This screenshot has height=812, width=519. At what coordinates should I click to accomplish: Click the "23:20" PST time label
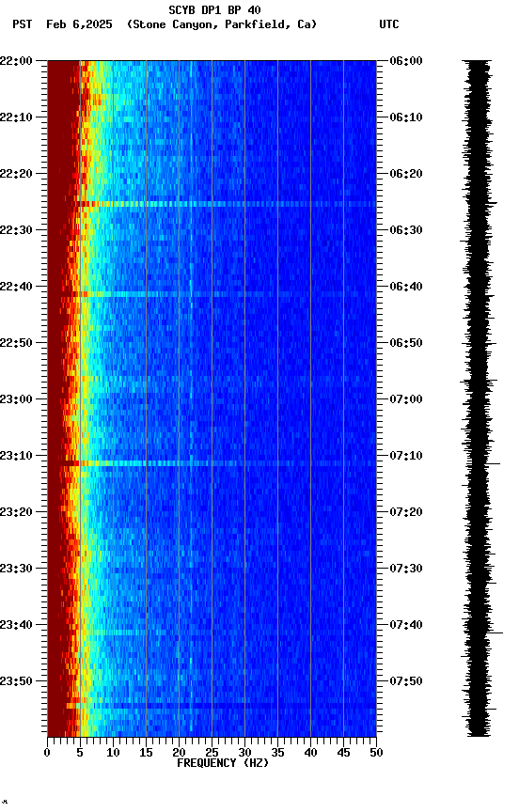click(16, 513)
